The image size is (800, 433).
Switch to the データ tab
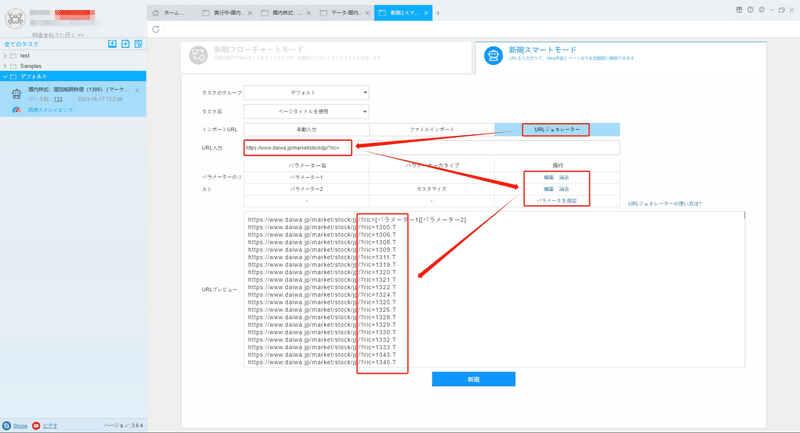click(344, 13)
